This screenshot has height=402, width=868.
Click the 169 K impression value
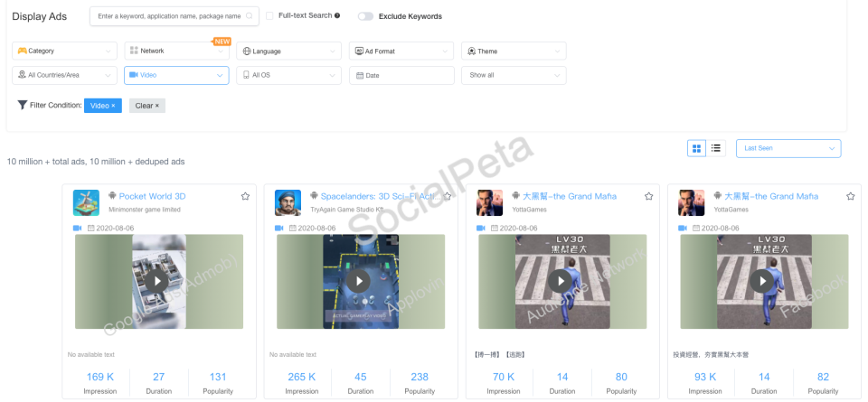(x=100, y=377)
